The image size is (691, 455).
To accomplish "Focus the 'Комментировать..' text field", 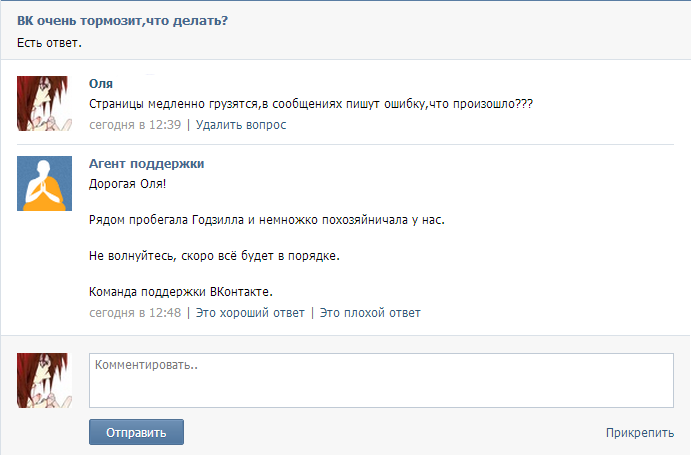I will click(381, 380).
